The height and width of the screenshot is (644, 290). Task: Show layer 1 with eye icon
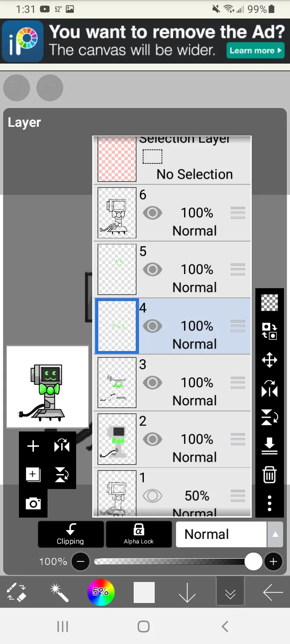[152, 495]
